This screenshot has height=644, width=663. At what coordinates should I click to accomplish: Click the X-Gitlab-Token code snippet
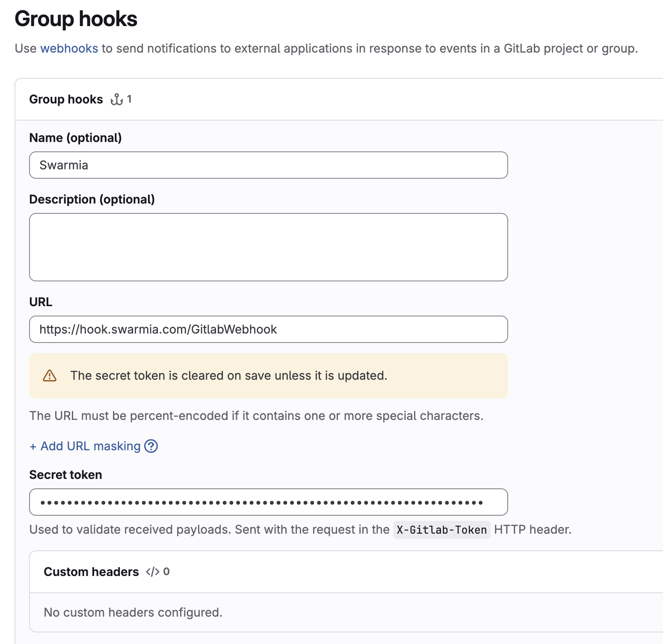pos(441,530)
